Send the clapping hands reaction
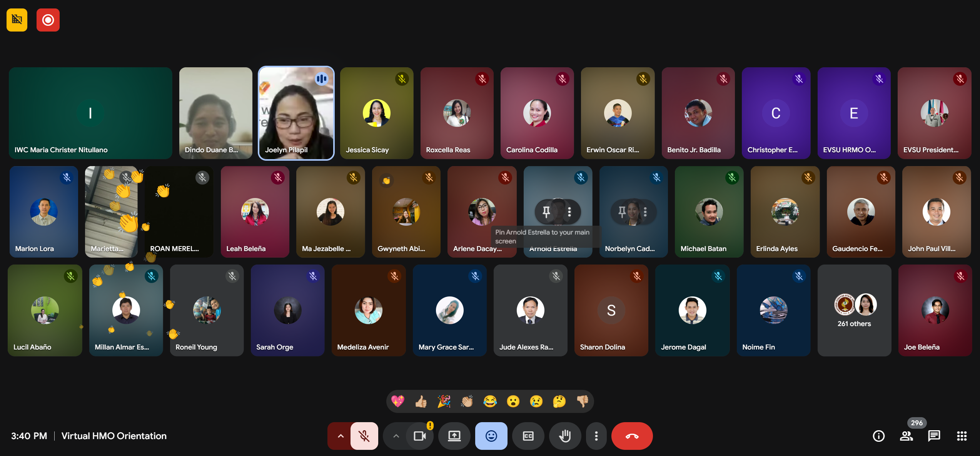 click(467, 401)
